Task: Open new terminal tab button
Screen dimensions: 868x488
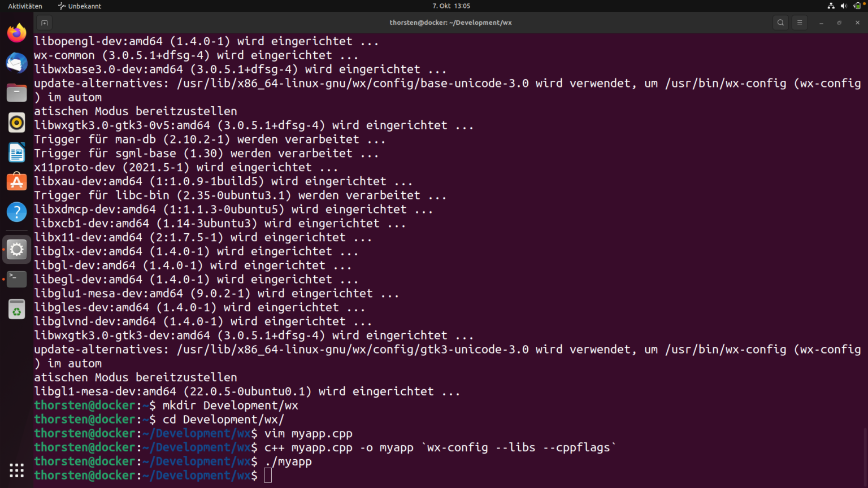Action: 44,23
